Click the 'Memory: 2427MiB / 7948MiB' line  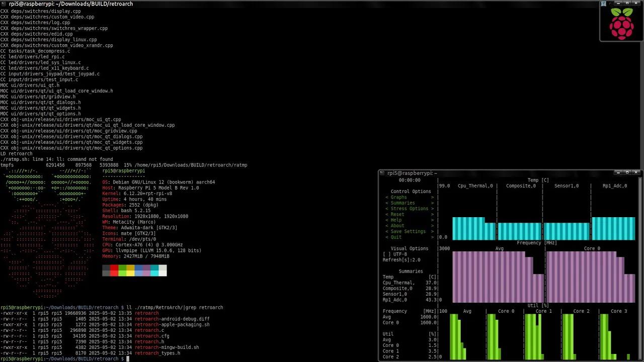(x=136, y=256)
